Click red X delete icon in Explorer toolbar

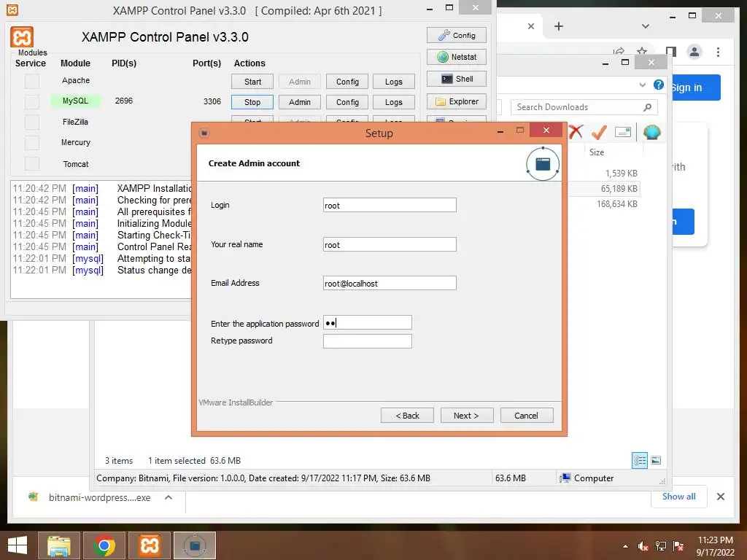click(x=576, y=131)
